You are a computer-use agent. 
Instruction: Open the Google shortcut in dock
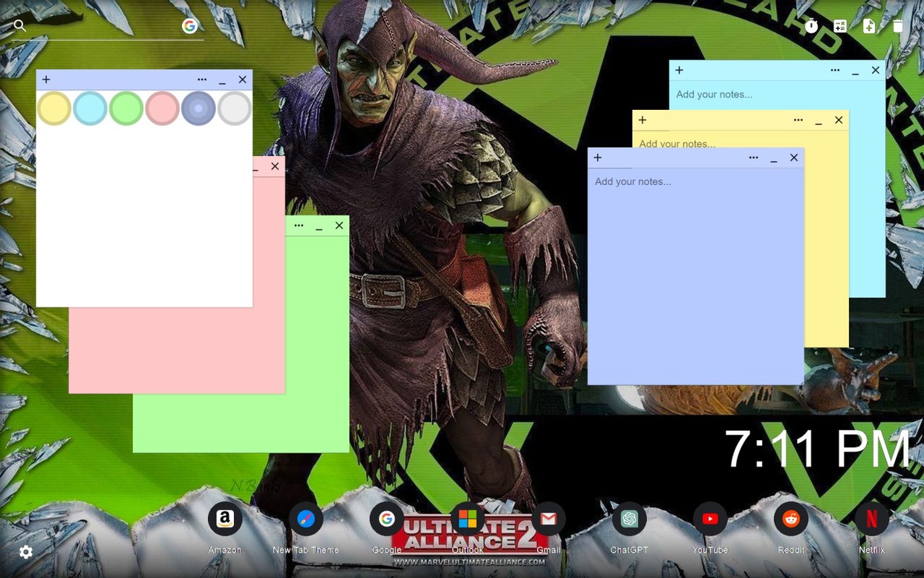coord(387,519)
